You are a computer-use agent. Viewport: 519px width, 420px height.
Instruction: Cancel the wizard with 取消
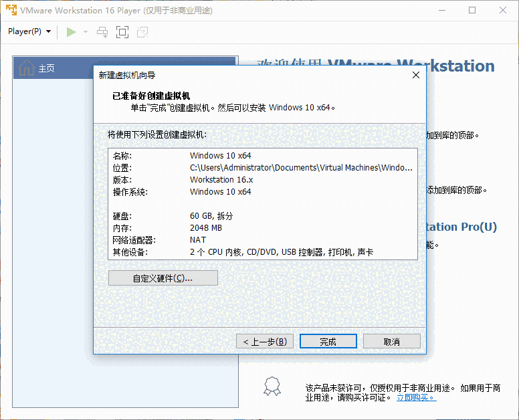(391, 341)
